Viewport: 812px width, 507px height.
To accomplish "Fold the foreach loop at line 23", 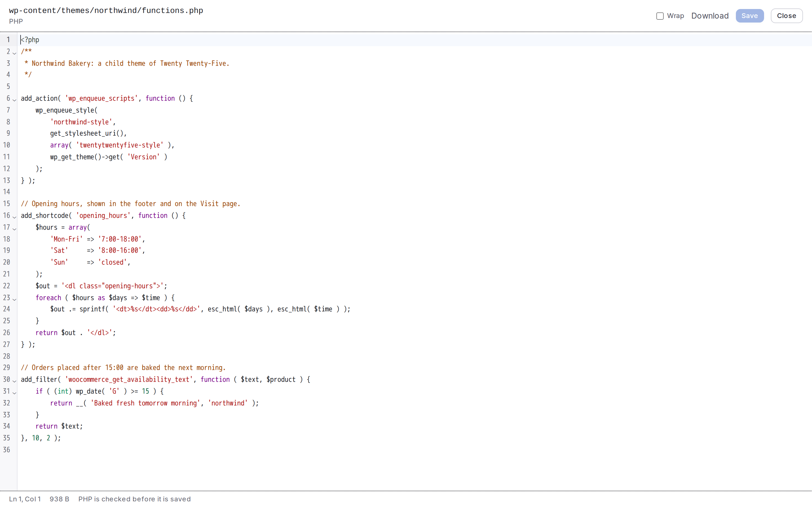I will [x=14, y=299].
